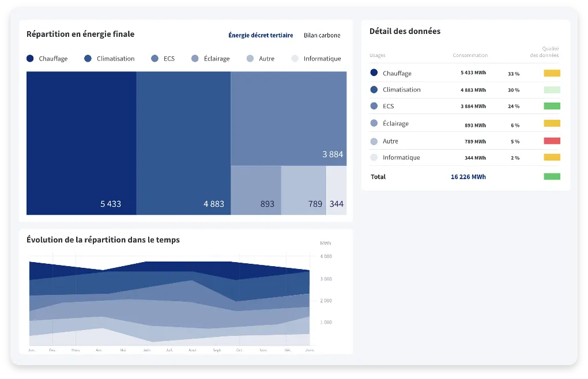Select the ECS treemap block 3 884

[288, 119]
